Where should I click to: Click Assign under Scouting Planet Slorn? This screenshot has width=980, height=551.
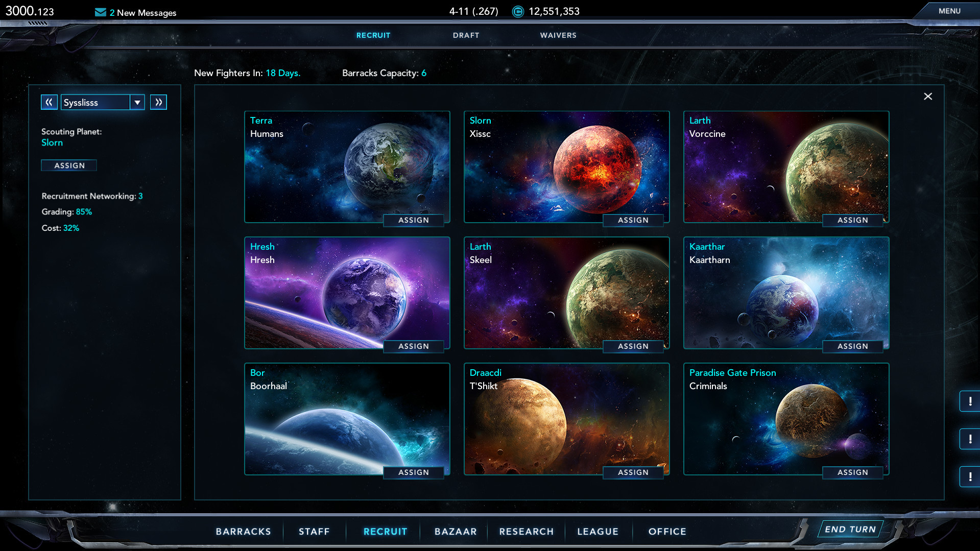tap(69, 165)
